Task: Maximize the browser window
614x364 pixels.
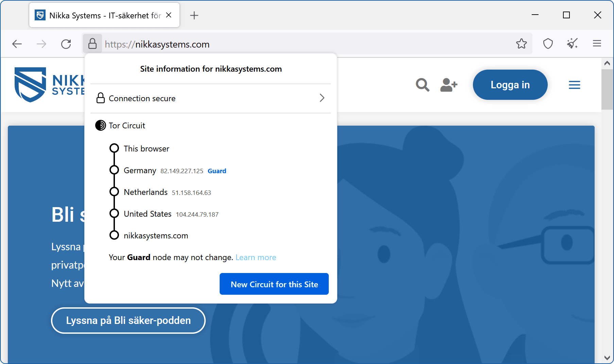Action: click(x=566, y=15)
